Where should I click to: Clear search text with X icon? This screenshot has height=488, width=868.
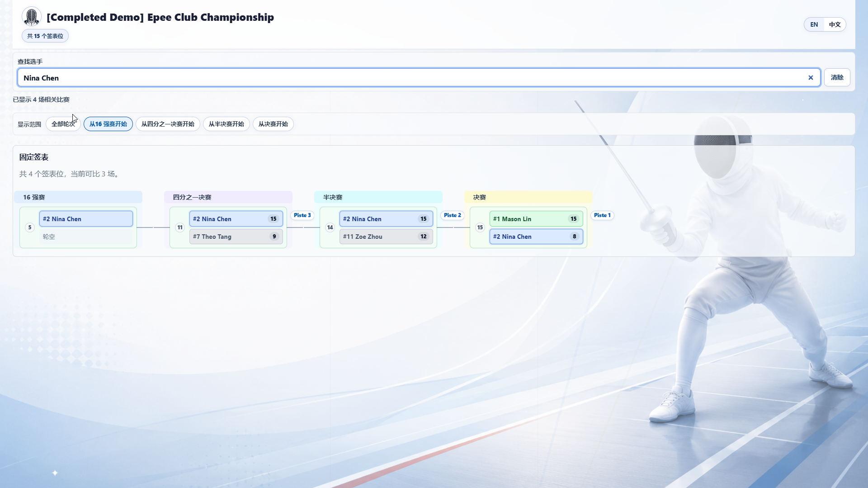pos(811,78)
